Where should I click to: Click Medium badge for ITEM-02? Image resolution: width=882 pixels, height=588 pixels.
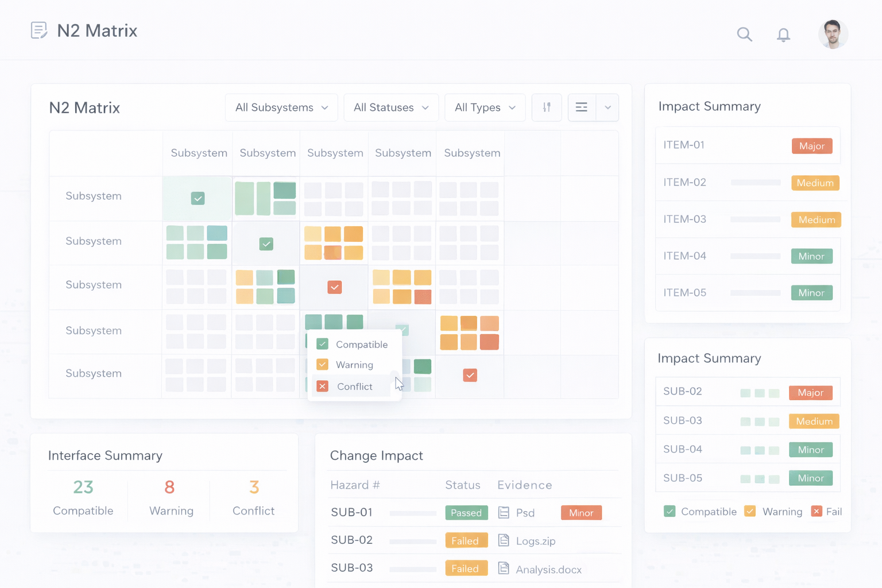(x=815, y=183)
